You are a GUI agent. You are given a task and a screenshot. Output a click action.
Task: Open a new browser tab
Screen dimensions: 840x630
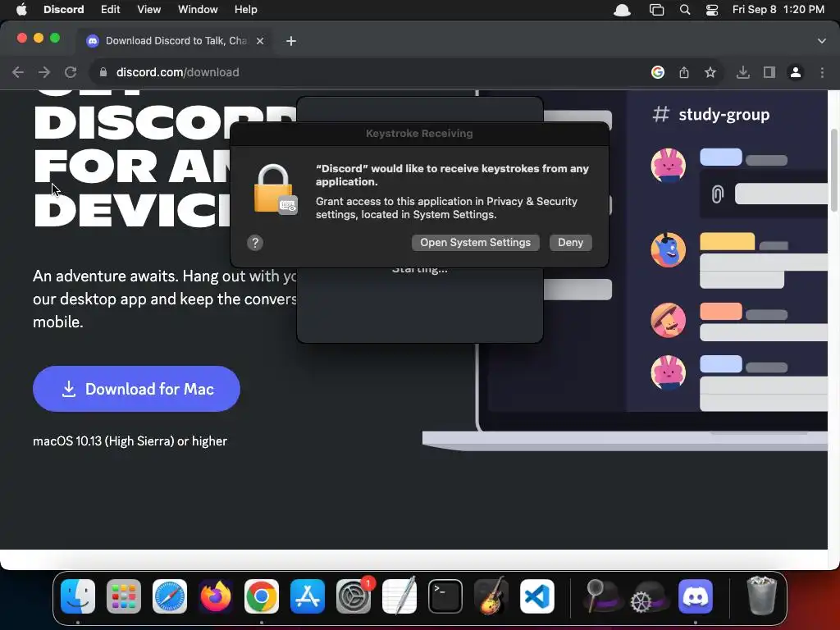pyautogui.click(x=291, y=41)
